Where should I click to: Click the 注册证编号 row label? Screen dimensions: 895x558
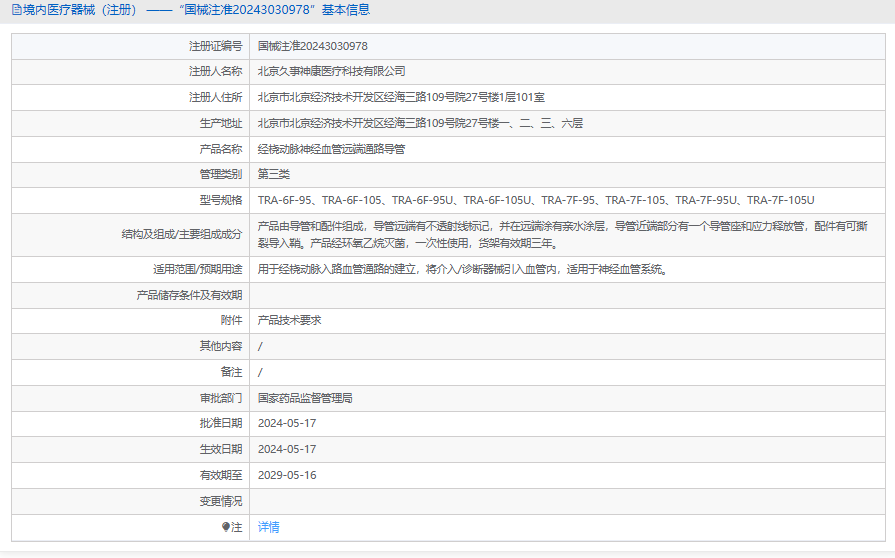click(215, 46)
